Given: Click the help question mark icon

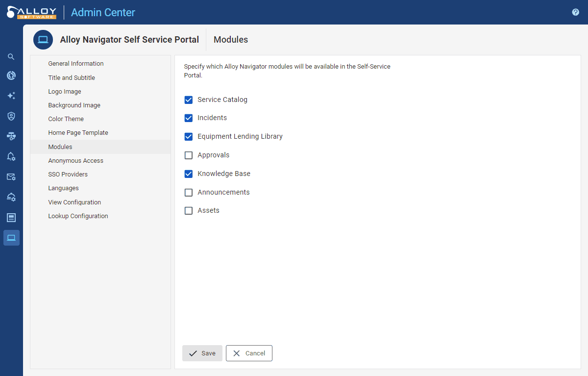Looking at the screenshot, I should tap(576, 12).
